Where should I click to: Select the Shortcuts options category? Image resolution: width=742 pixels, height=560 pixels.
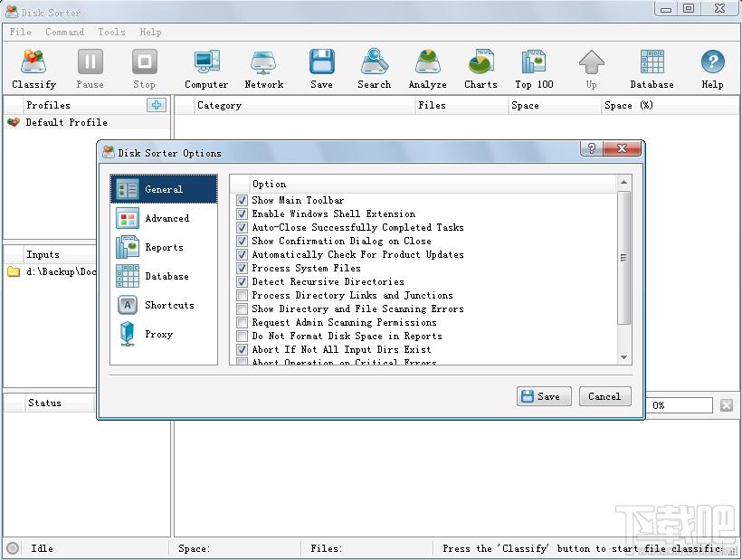(164, 305)
